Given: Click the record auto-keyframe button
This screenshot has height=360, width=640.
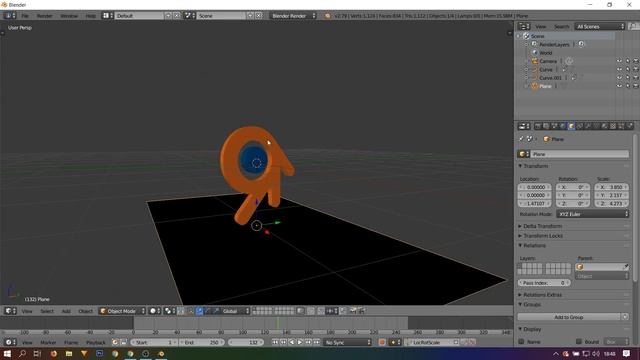Looking at the screenshot, I should (x=382, y=342).
